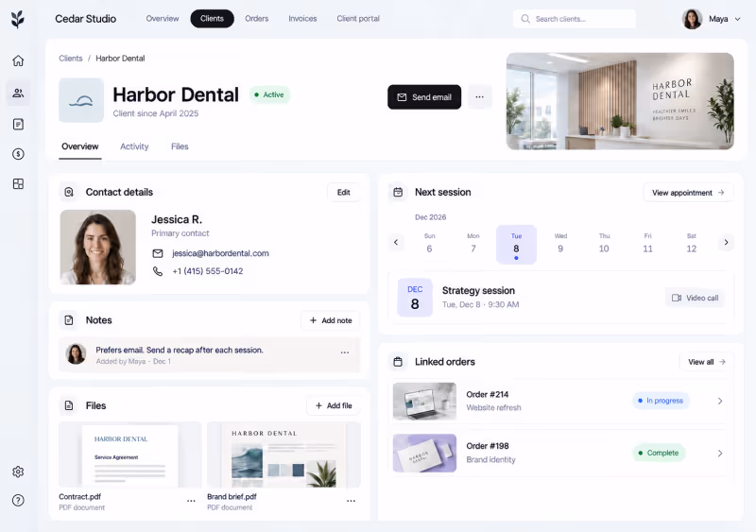Open Invoices in top navigation
This screenshot has height=532, width=756.
point(302,18)
